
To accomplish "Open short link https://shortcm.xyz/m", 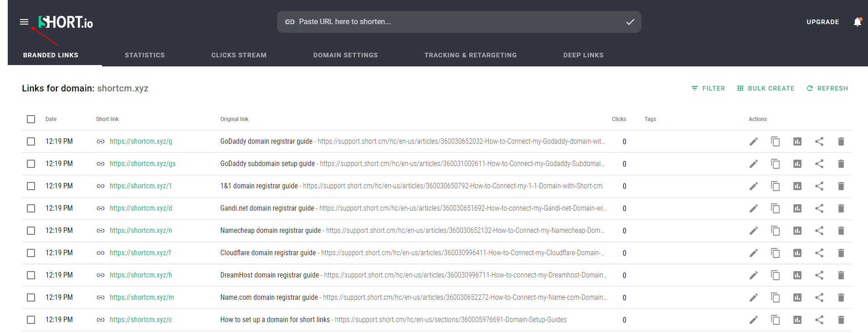I will (142, 298).
